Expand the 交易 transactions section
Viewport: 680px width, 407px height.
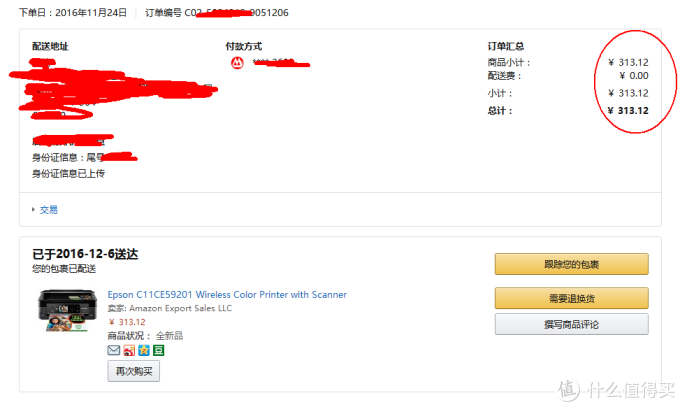pos(47,210)
